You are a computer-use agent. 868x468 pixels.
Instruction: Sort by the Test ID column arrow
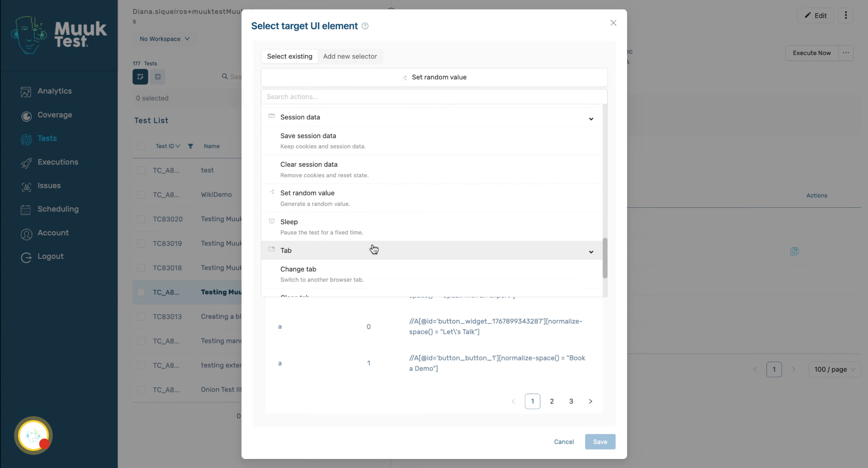pos(178,146)
